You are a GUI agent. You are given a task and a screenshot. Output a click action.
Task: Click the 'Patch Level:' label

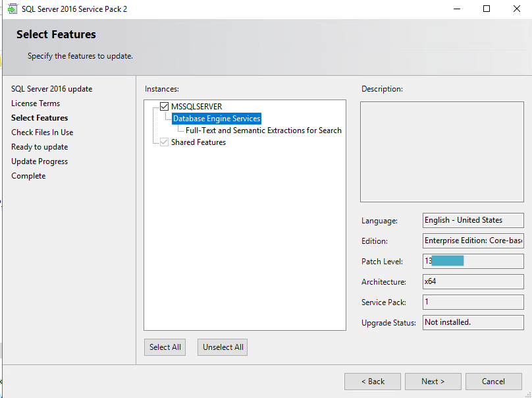coord(382,262)
